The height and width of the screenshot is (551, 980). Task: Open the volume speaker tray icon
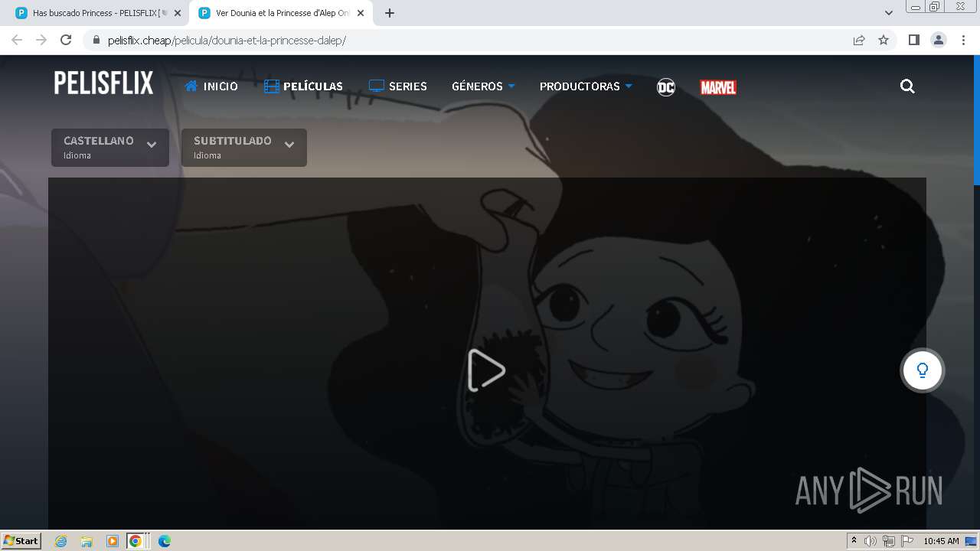pos(871,541)
